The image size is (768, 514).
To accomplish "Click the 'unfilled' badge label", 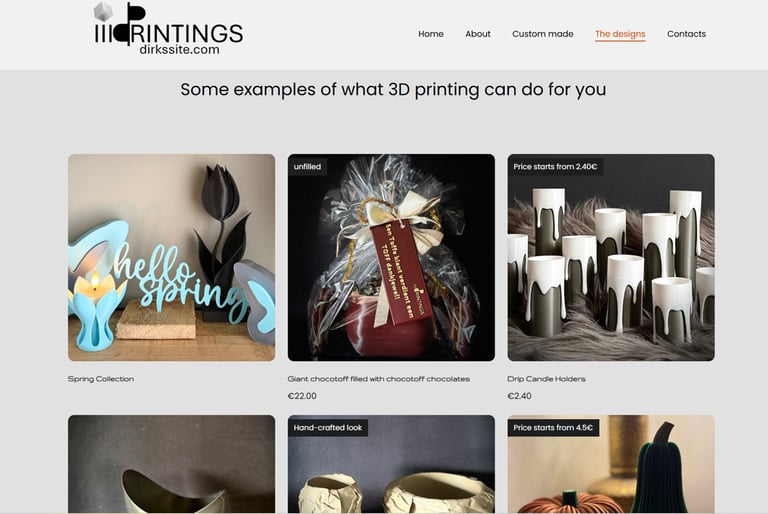I will (307, 167).
